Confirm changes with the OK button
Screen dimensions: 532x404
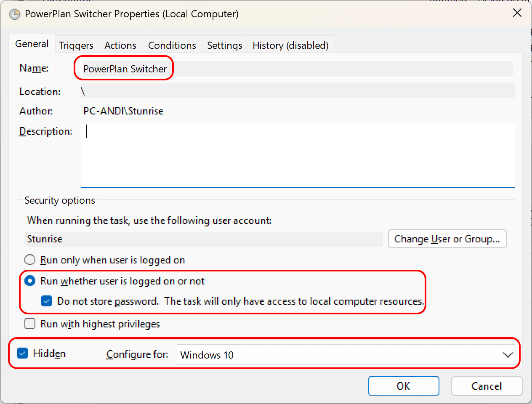(x=403, y=386)
